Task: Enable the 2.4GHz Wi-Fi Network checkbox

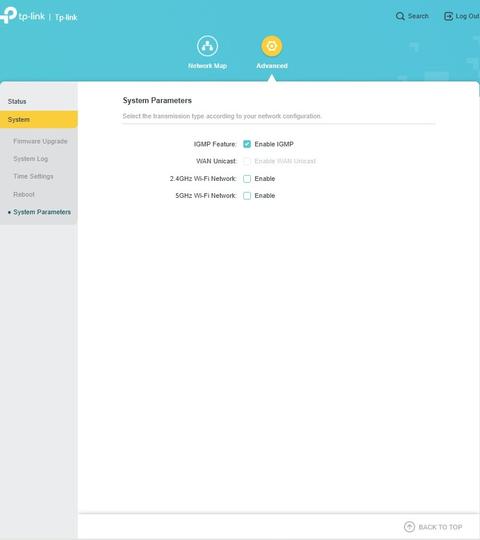Action: point(247,179)
